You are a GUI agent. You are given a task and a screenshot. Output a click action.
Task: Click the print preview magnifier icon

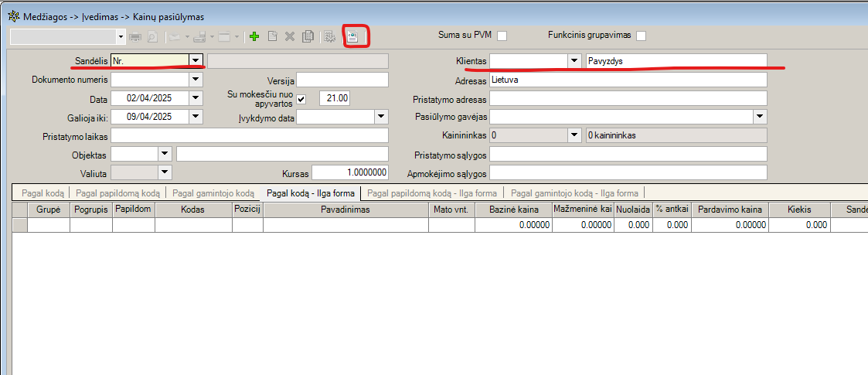[153, 36]
